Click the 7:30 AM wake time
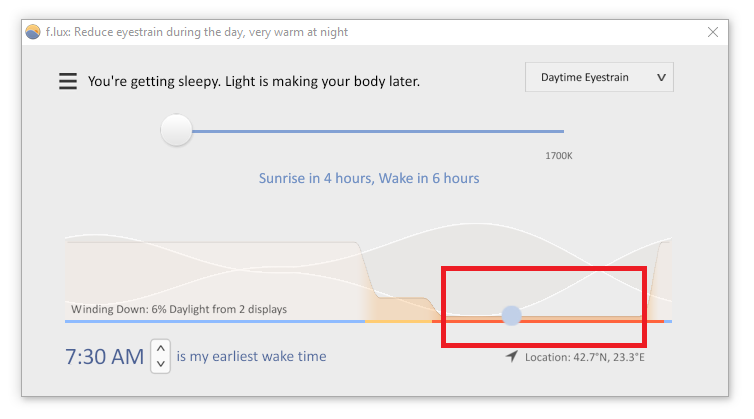 click(104, 356)
